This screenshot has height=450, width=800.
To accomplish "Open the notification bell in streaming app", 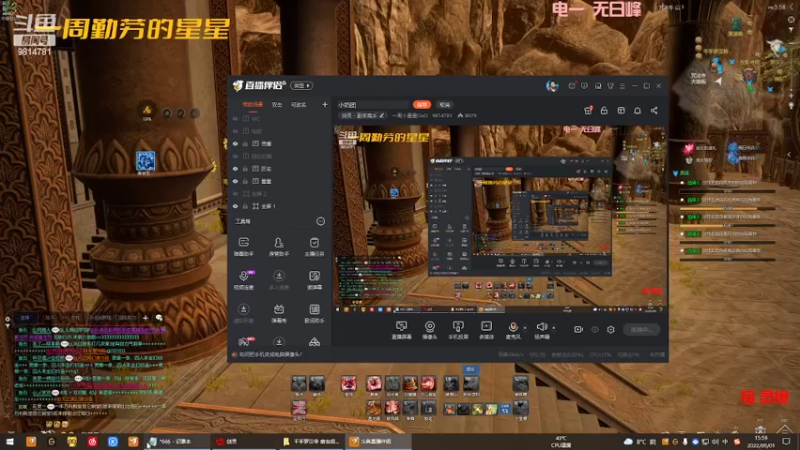I will coord(637,110).
